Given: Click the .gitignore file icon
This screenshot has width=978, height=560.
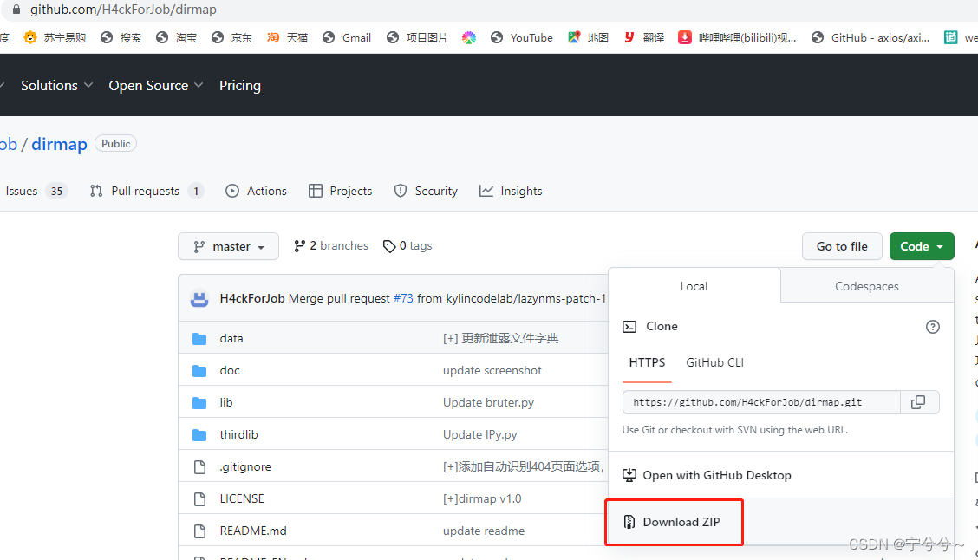Looking at the screenshot, I should tap(199, 466).
